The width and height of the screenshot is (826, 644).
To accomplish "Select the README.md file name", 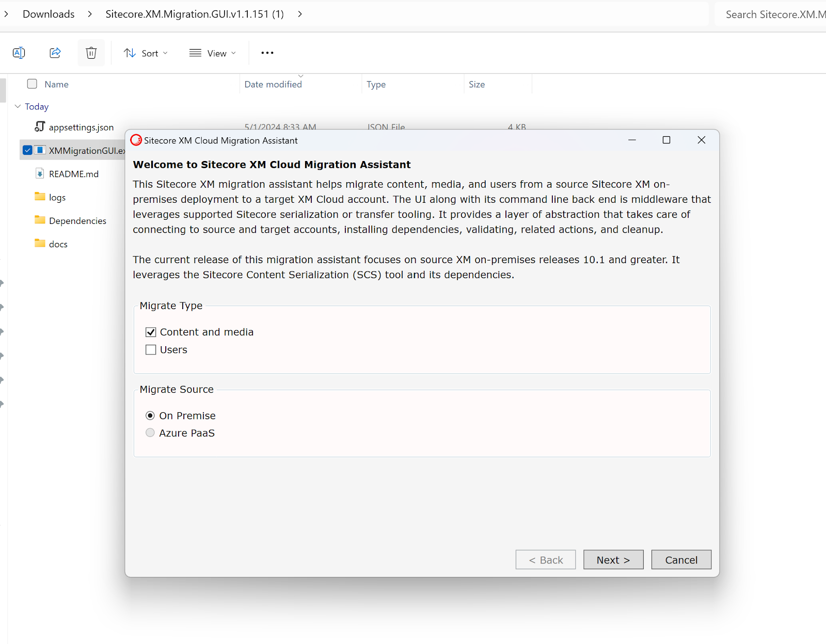I will coord(74,174).
